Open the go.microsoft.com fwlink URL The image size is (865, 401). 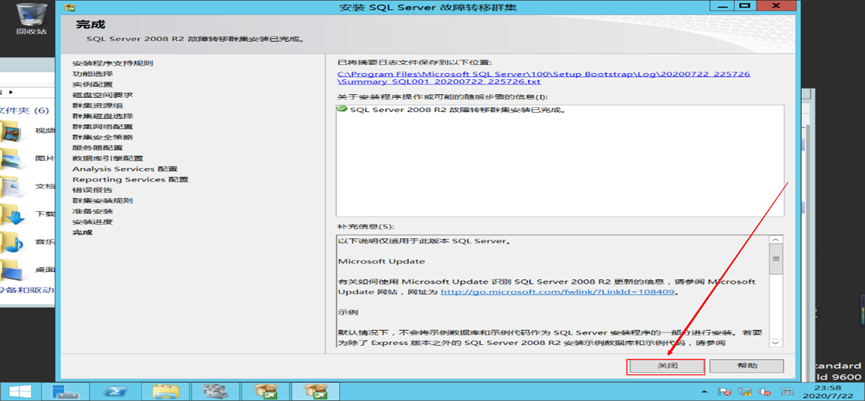tap(557, 292)
